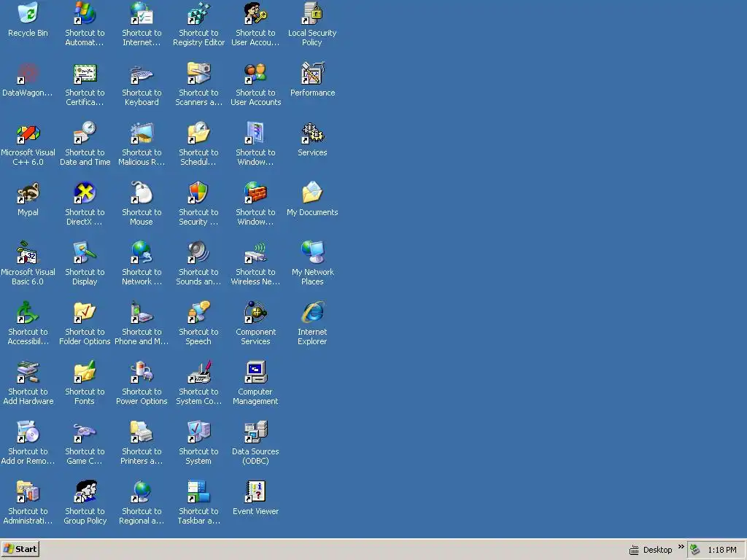This screenshot has width=747, height=560.
Task: Click the system tray network icon
Action: (x=695, y=550)
